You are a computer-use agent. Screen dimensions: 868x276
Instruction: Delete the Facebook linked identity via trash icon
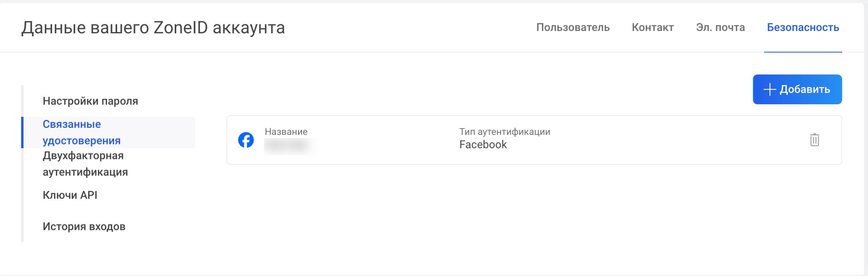coord(814,140)
